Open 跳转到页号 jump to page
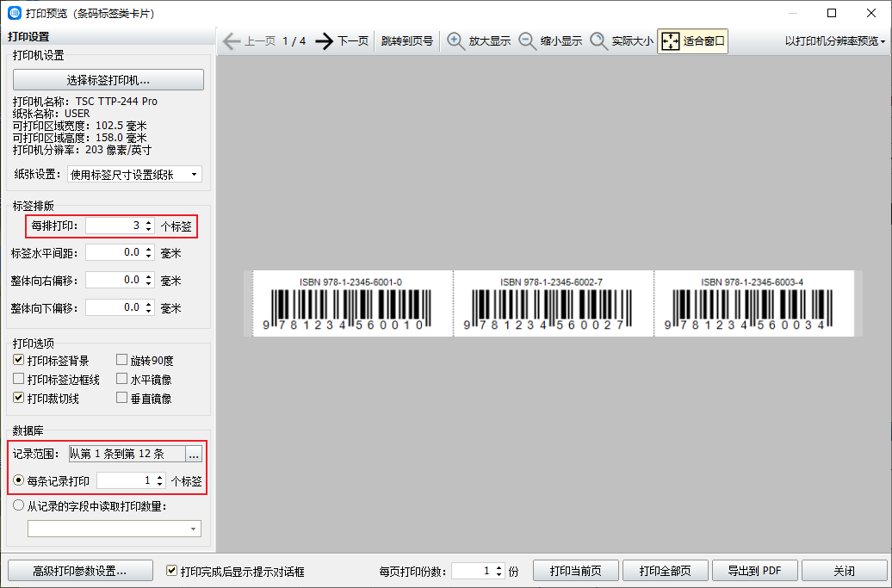Screen dimensions: 892x588 point(406,41)
